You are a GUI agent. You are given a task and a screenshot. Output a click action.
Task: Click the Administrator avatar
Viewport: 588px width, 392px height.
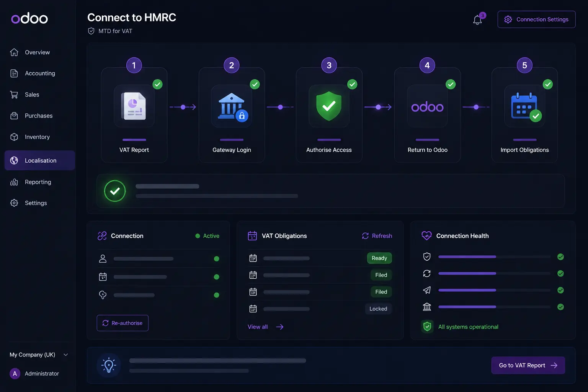[x=15, y=374]
